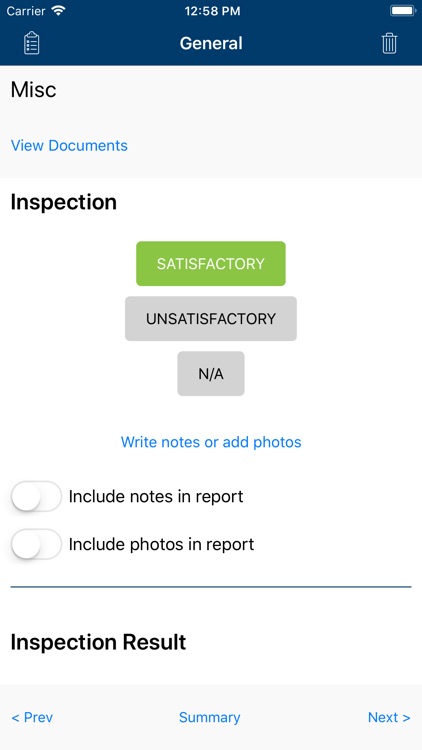This screenshot has width=422, height=750.
Task: Tap the Inspection Result heading
Action: (98, 642)
